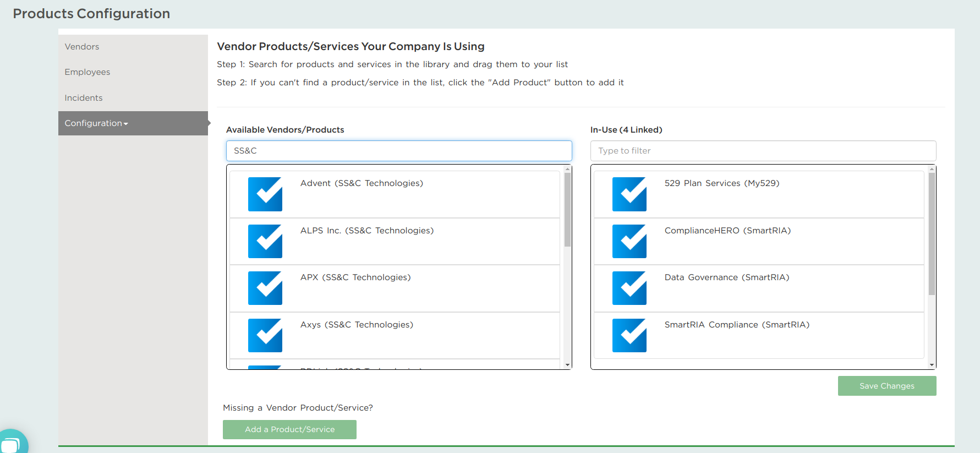Click the checkmark icon for Axys (SS&C Technologies)

(x=265, y=335)
